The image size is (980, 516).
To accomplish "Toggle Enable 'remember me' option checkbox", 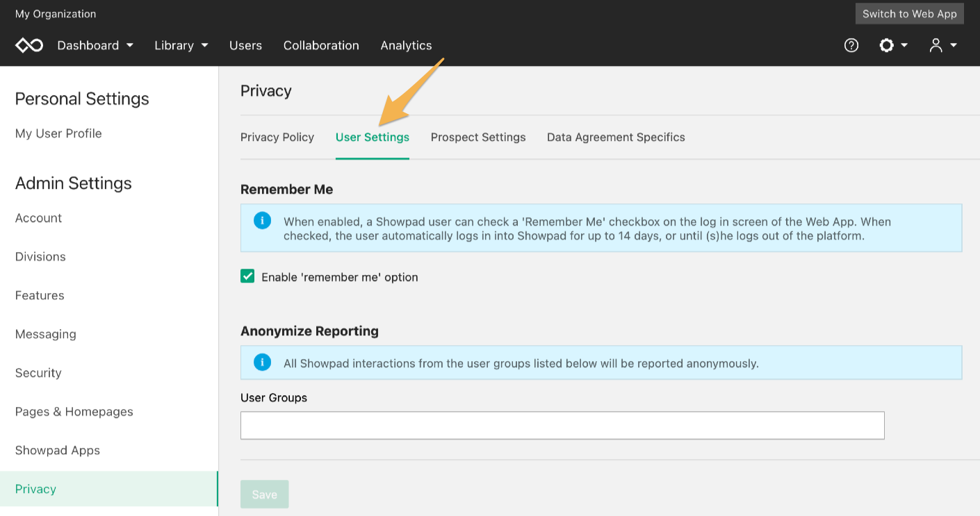I will (247, 276).
